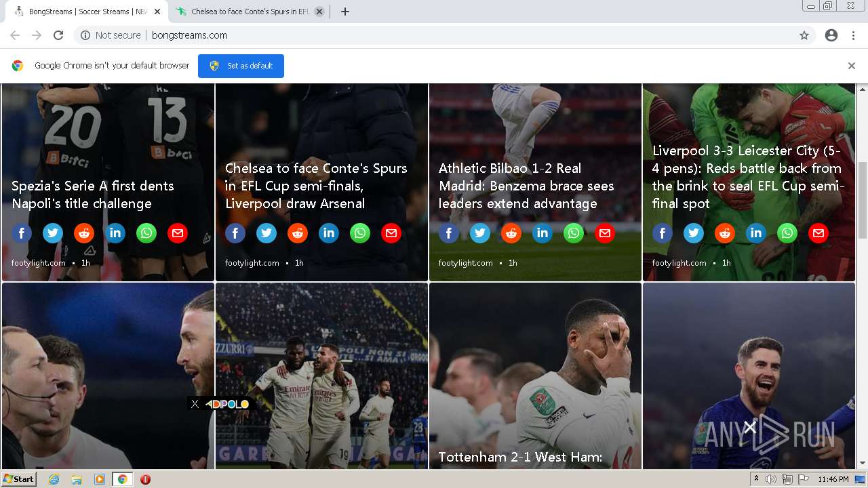Share Athletic Bilbao article on LinkedIn
Viewport: 868px width, 488px height.
point(542,233)
